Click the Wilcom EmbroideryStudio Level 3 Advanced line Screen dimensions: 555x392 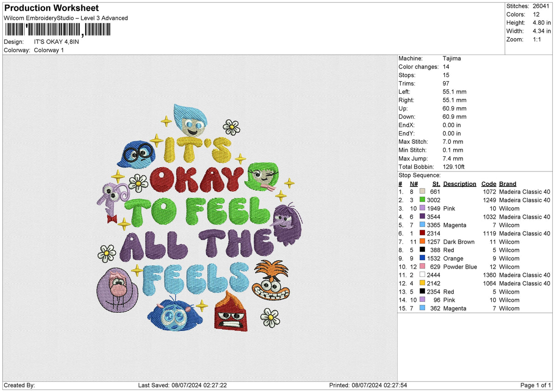[x=66, y=18]
